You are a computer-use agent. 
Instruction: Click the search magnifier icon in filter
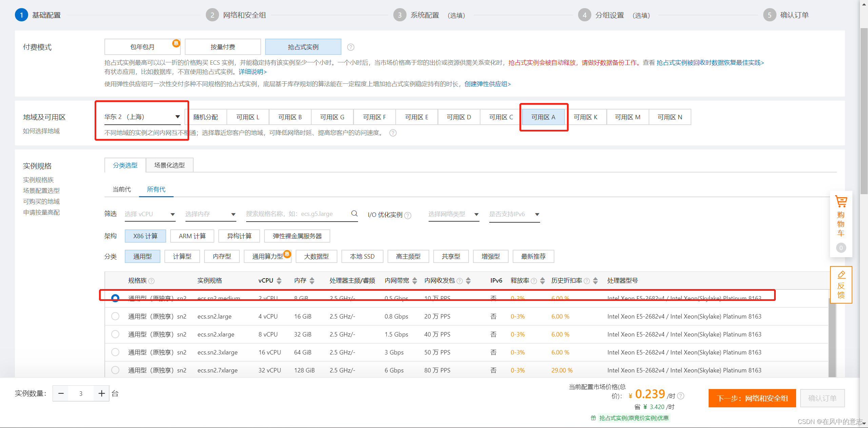click(354, 213)
